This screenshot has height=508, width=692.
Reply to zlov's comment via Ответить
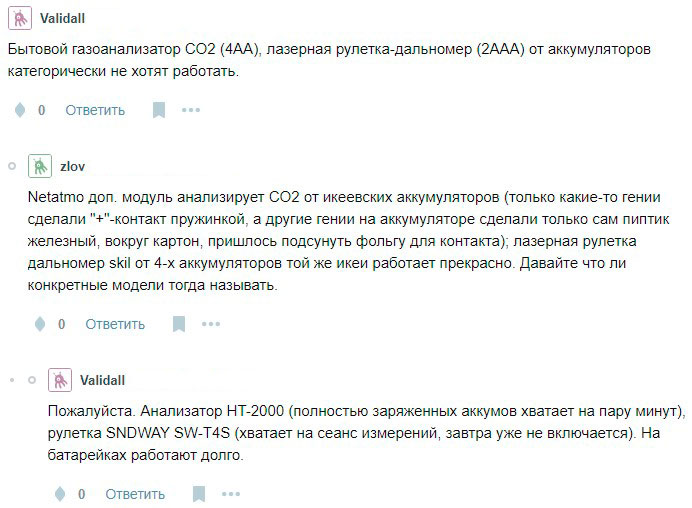(x=115, y=324)
